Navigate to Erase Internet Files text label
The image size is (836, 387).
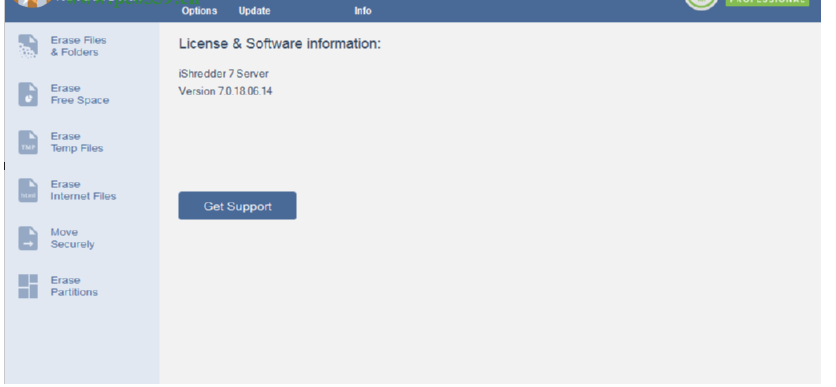point(83,190)
